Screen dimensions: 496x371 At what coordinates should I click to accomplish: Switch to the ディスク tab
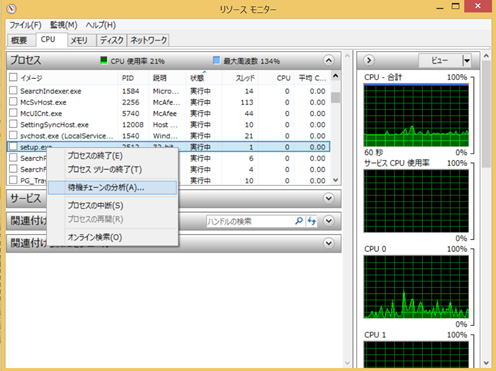tap(112, 40)
